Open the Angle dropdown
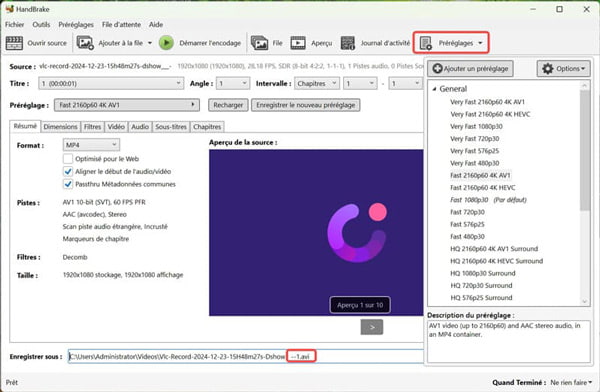Viewport: 600px width, 392px height. point(233,83)
